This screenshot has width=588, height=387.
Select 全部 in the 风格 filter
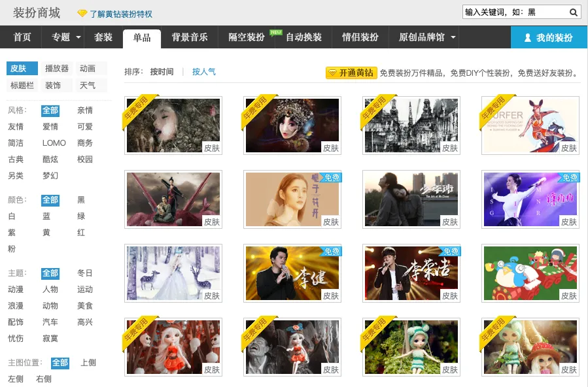50,110
